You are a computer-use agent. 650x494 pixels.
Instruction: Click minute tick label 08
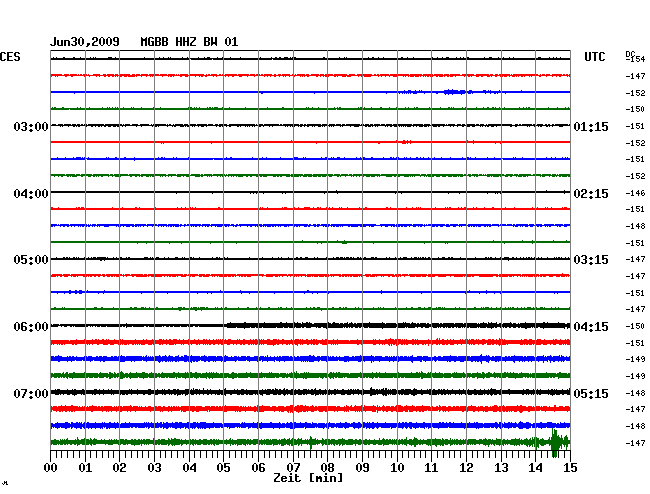pos(327,467)
